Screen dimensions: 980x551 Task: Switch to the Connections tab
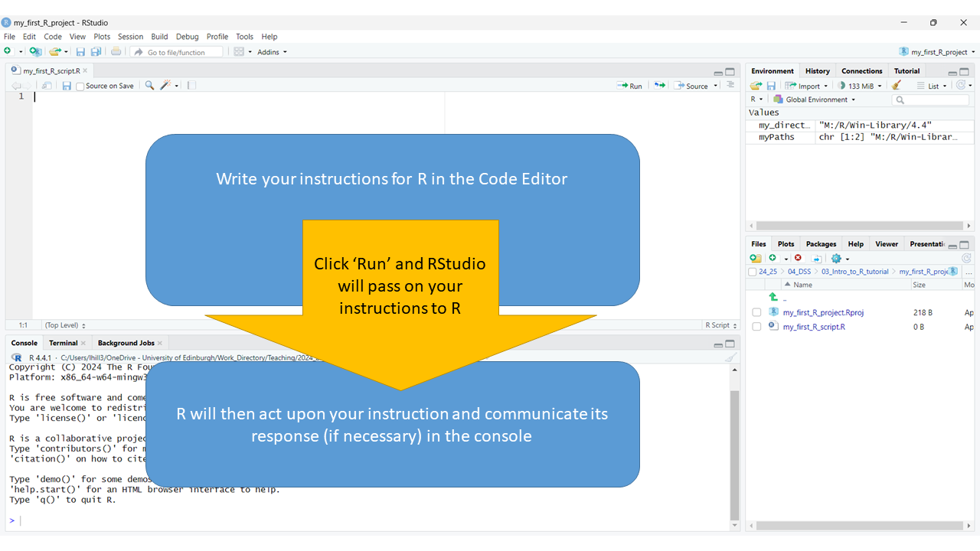(861, 71)
